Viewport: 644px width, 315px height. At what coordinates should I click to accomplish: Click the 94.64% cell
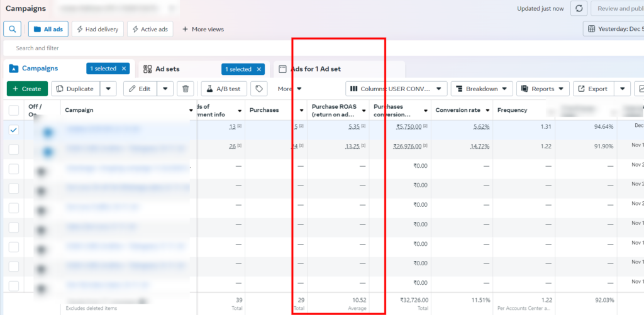604,127
